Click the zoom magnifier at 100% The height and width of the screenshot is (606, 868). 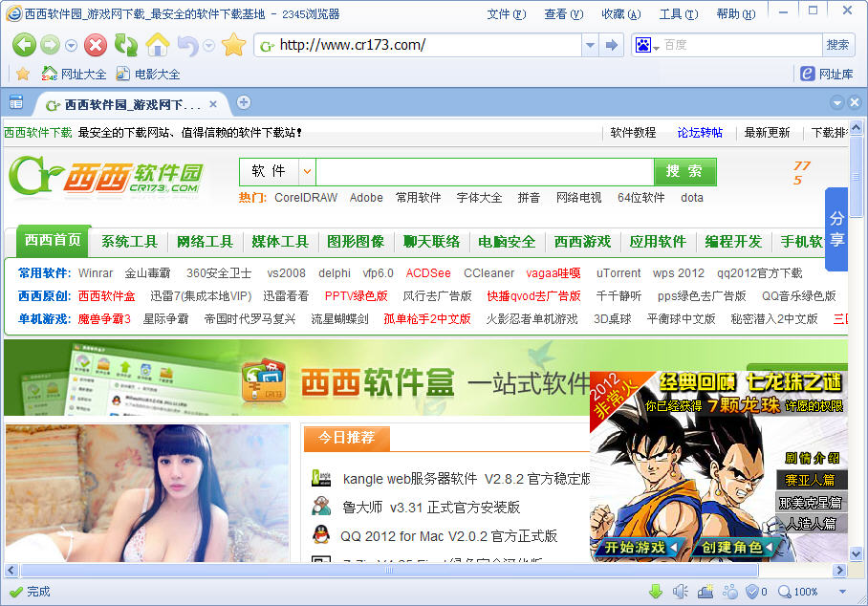point(785,592)
